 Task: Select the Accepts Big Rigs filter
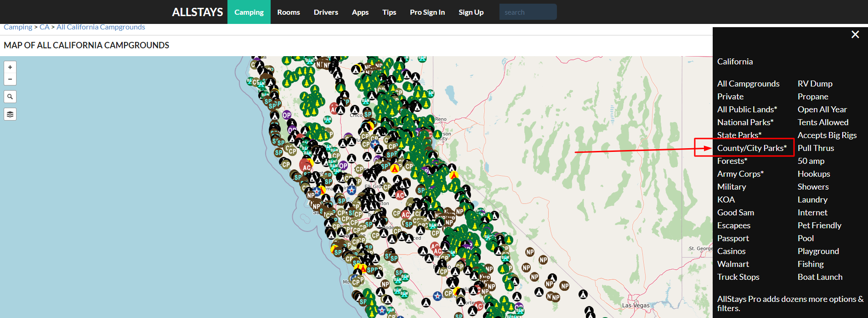(827, 135)
